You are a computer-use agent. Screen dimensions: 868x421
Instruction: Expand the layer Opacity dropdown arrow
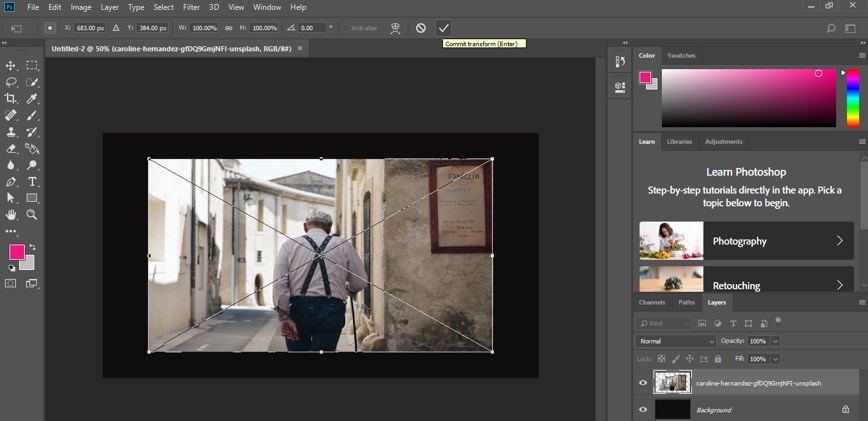point(775,341)
